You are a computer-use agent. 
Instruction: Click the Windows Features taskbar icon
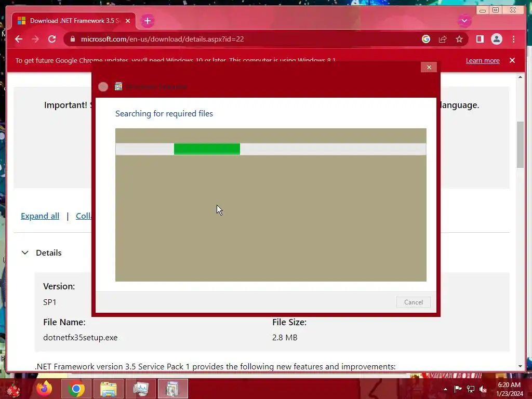[x=172, y=389]
